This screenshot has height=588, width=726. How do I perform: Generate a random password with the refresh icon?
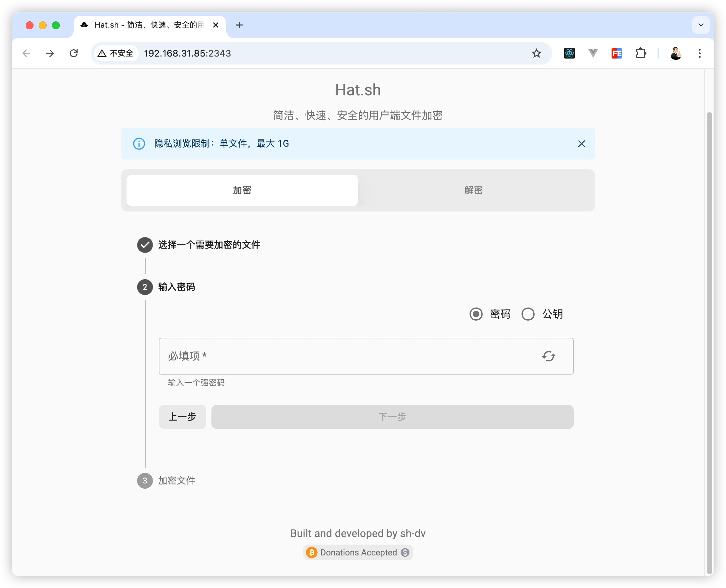[x=548, y=356]
